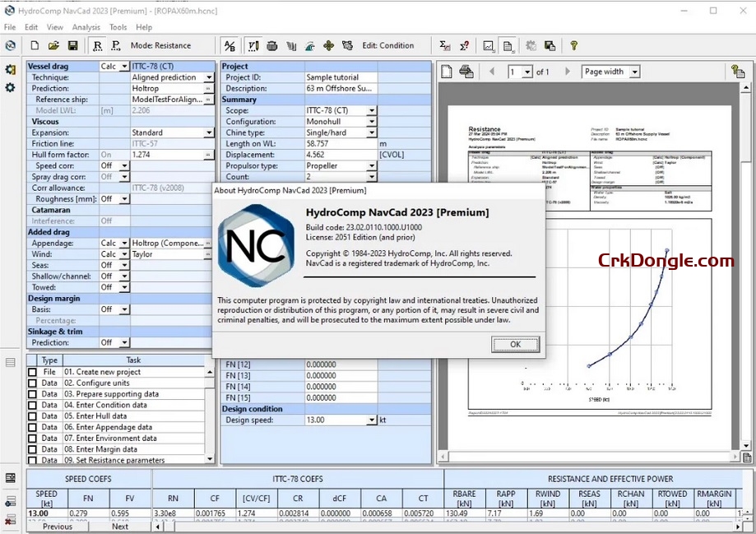Save the project using the Save icon
756x534 pixels.
tap(72, 45)
